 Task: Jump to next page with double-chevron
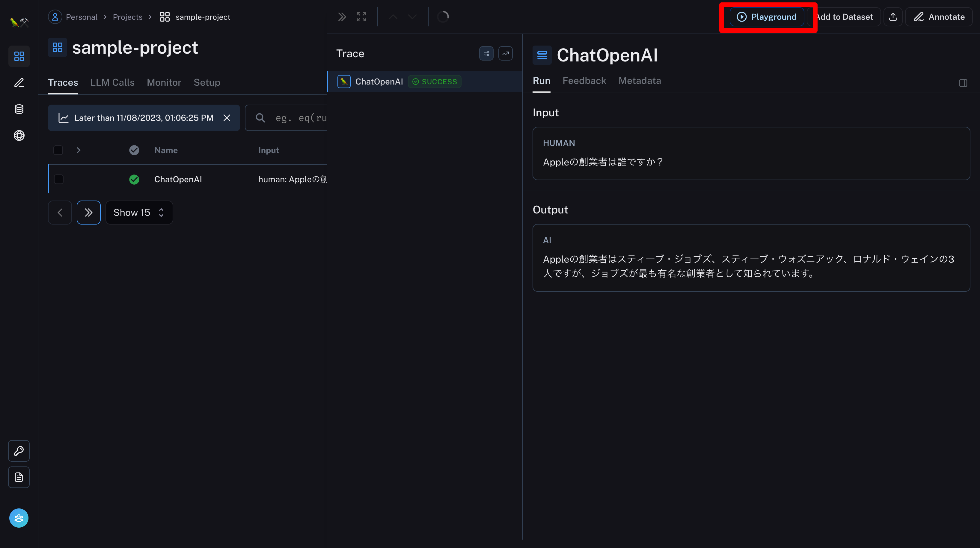[x=89, y=212]
